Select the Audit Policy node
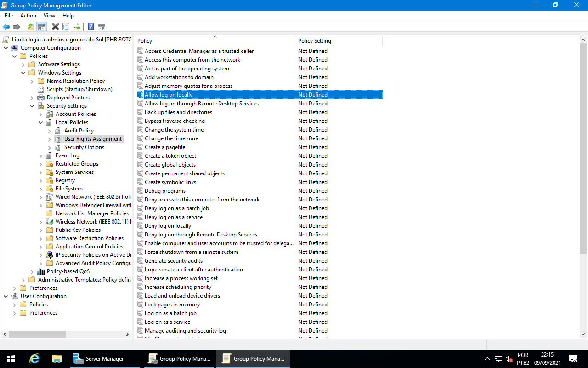Screen dimensions: 588x368 [x=78, y=130]
